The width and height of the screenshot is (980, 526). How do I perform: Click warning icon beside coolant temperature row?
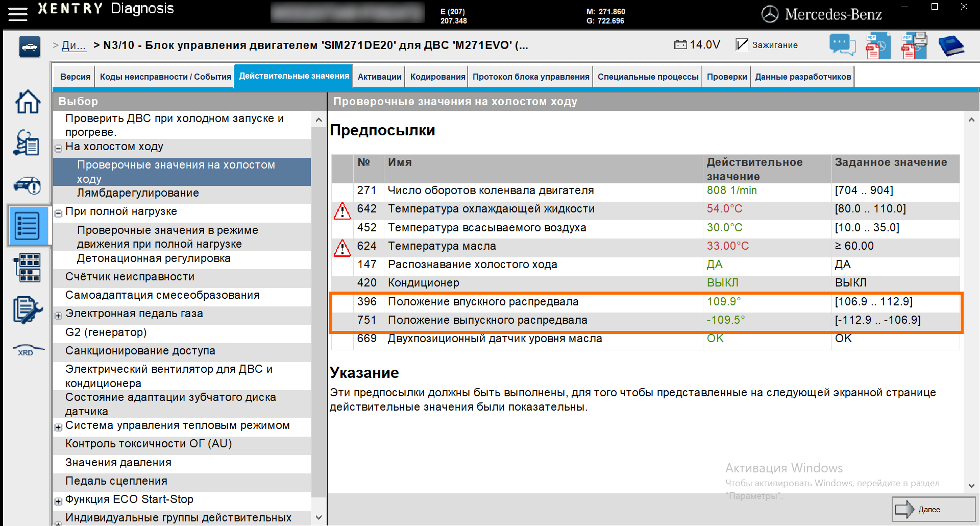point(342,210)
